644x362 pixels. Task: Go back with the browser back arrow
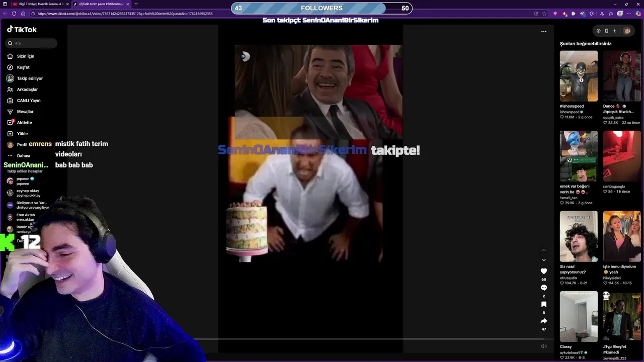click(x=5, y=14)
